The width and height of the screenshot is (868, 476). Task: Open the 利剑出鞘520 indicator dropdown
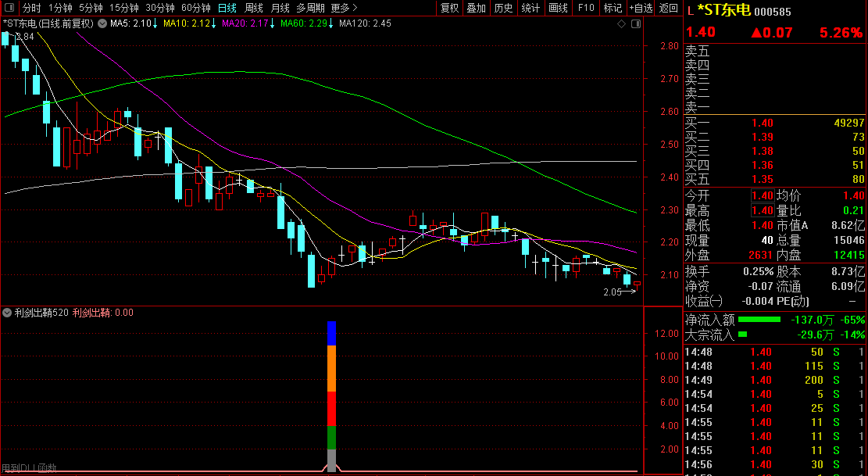(8, 313)
